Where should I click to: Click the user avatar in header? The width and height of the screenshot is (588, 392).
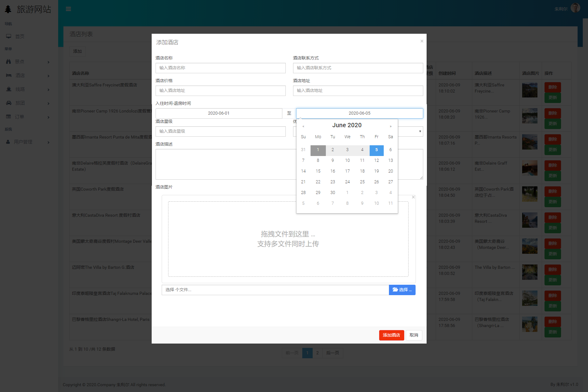575,8
